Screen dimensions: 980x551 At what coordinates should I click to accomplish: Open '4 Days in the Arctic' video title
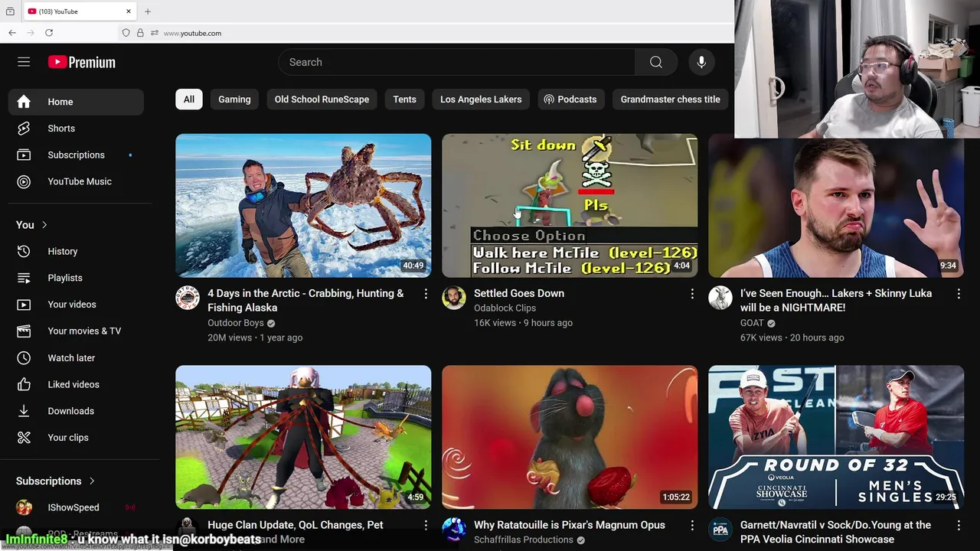pyautogui.click(x=305, y=300)
